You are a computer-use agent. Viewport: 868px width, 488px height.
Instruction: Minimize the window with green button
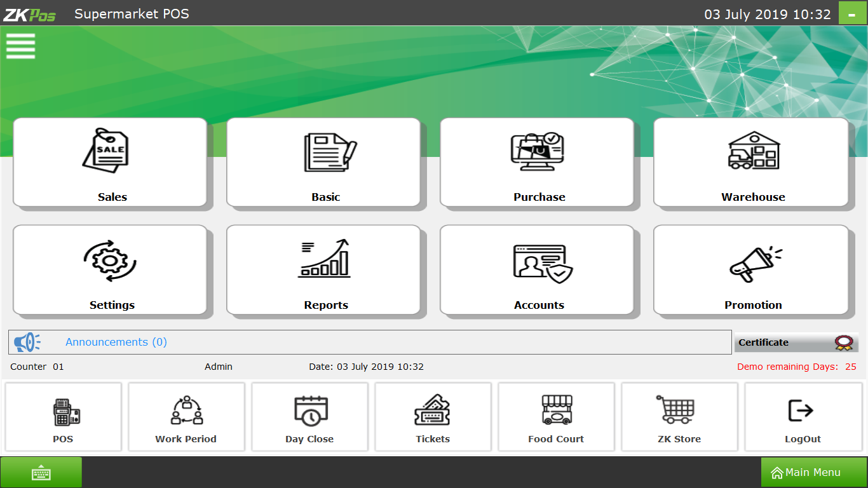point(852,13)
